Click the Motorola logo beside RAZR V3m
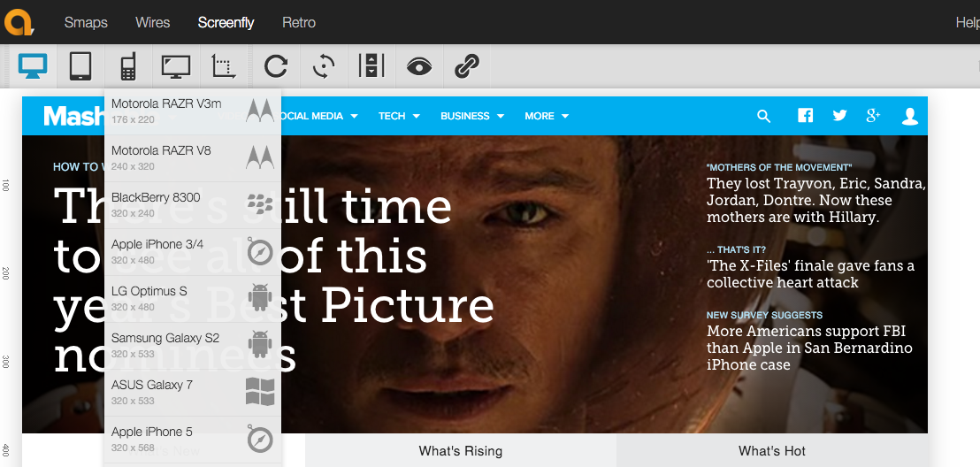Screen dimensions: 980x467 pyautogui.click(x=260, y=110)
